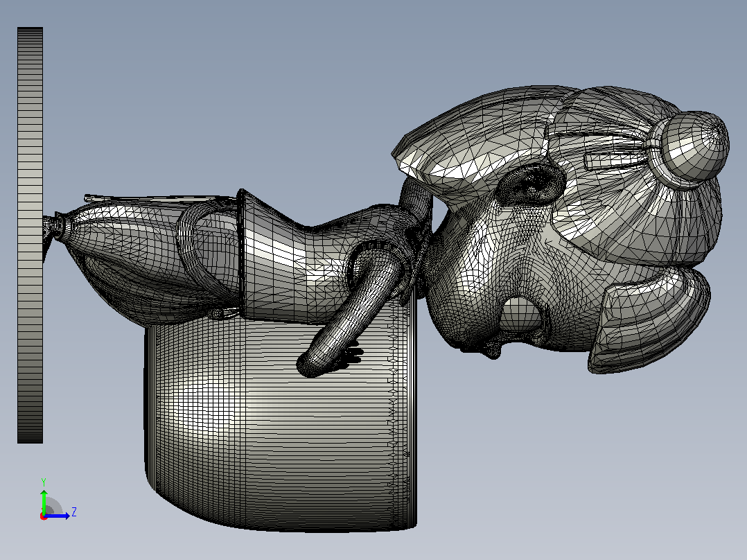Select the rounded block at lower right of head
This screenshot has width=747, height=560.
(x=648, y=322)
